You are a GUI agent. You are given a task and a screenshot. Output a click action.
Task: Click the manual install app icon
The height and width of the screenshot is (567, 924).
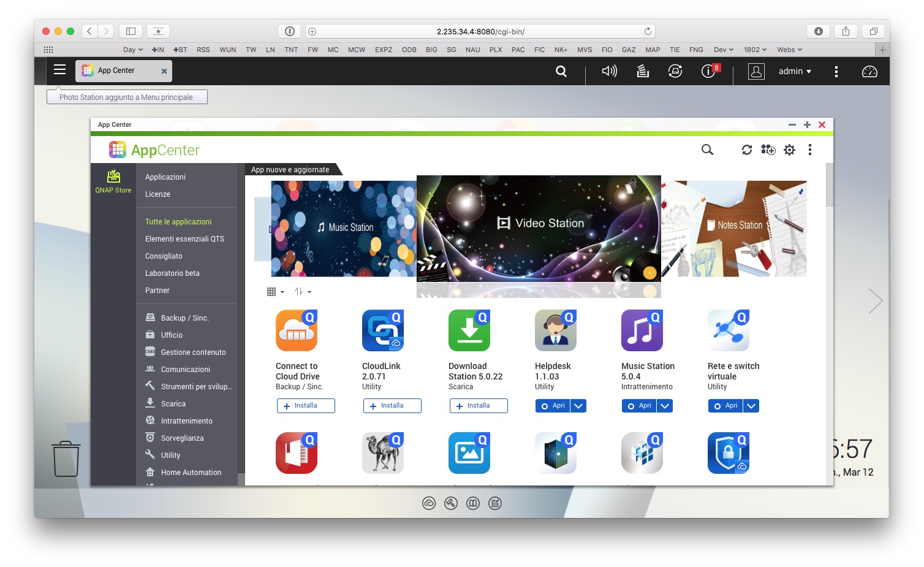point(768,150)
